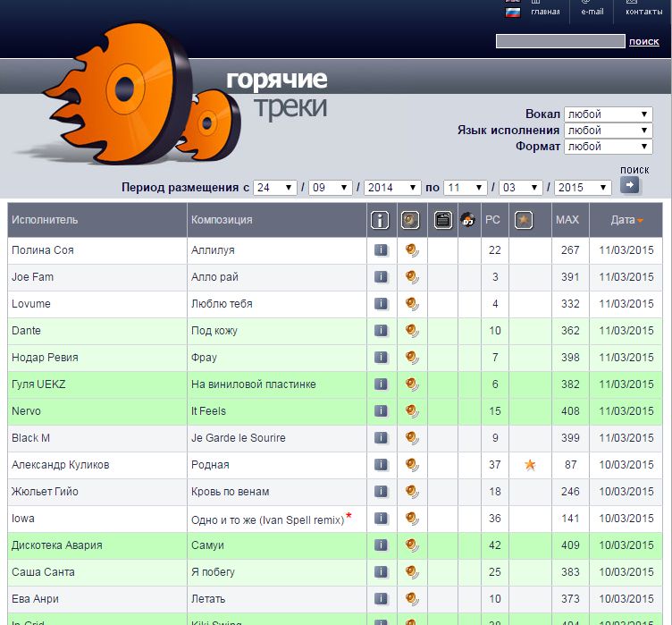Open info for Black M track

pos(381,438)
